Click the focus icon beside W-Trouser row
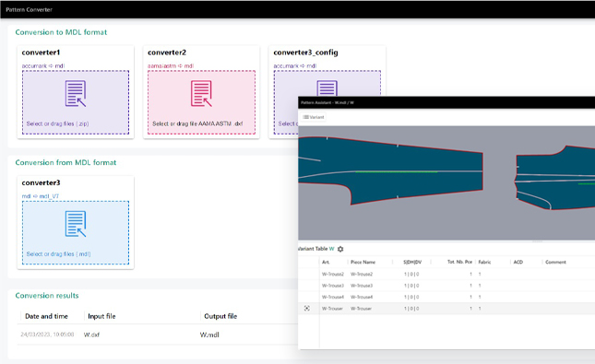595x364 pixels. (x=307, y=309)
